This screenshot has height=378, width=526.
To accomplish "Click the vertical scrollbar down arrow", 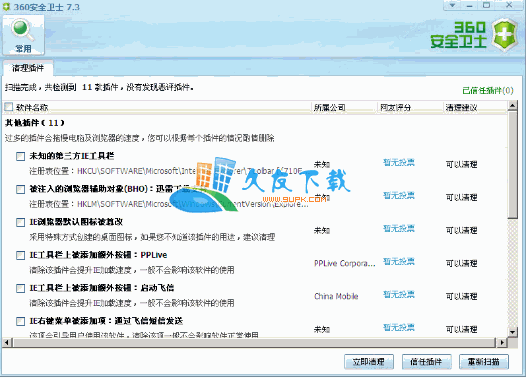I will [512, 332].
